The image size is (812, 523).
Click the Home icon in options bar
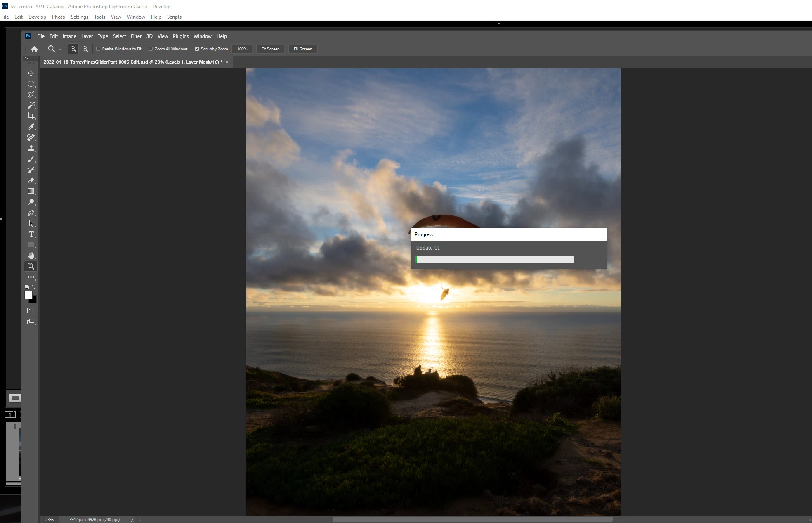[x=34, y=49]
